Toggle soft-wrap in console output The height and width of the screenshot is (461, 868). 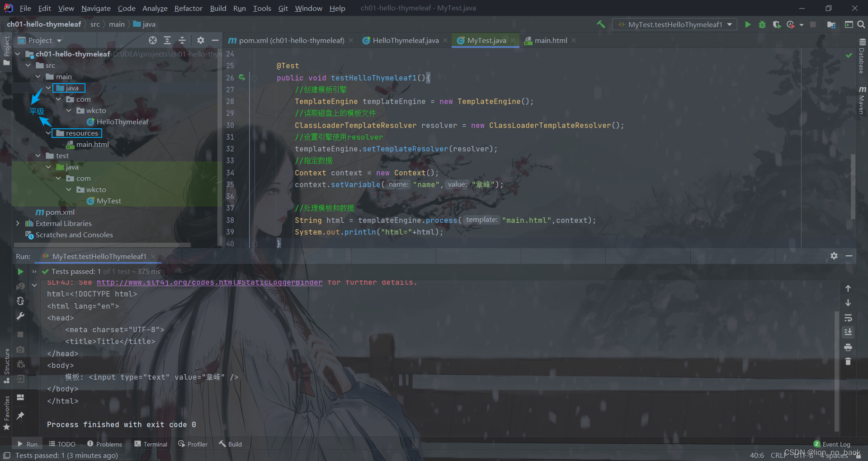point(848,318)
